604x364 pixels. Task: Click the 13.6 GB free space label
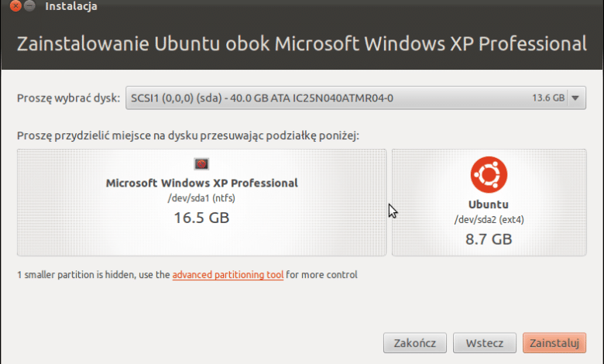[x=548, y=98]
